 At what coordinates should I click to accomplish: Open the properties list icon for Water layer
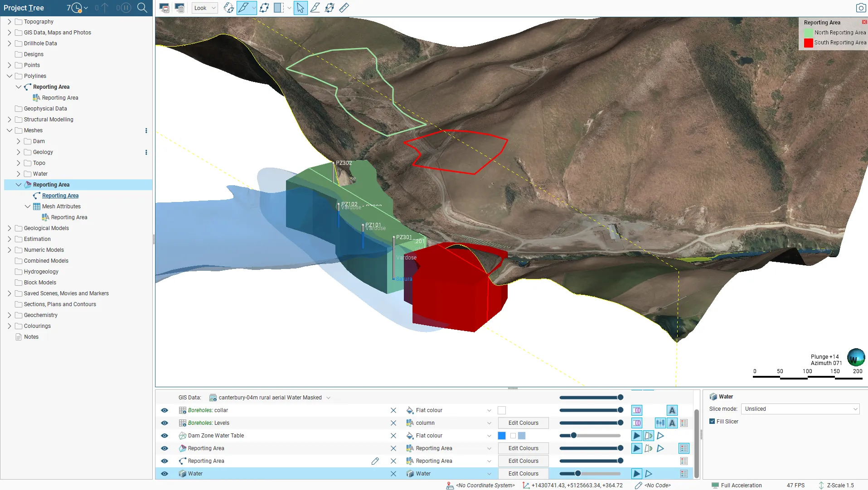pos(684,473)
